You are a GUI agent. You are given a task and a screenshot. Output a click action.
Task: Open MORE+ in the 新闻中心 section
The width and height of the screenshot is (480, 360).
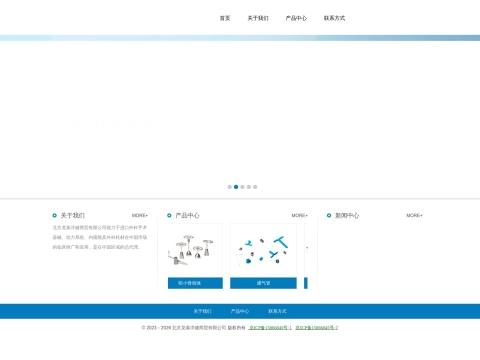(x=414, y=215)
